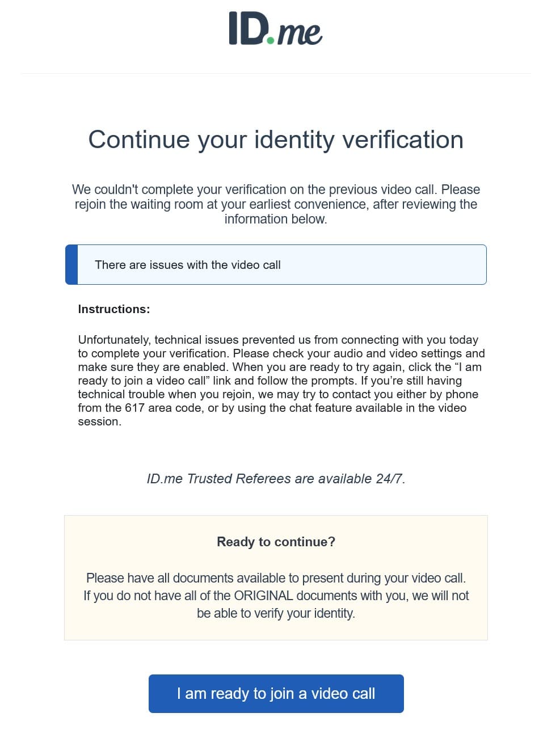Screen dimensions: 560x734
Task: Click the paragraph starting "Unfortunately, technical issues"
Action: [x=280, y=381]
